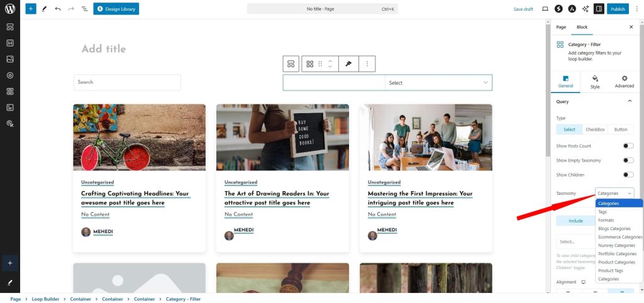Collapse the Query panel section
This screenshot has height=303, width=644.
(x=630, y=101)
